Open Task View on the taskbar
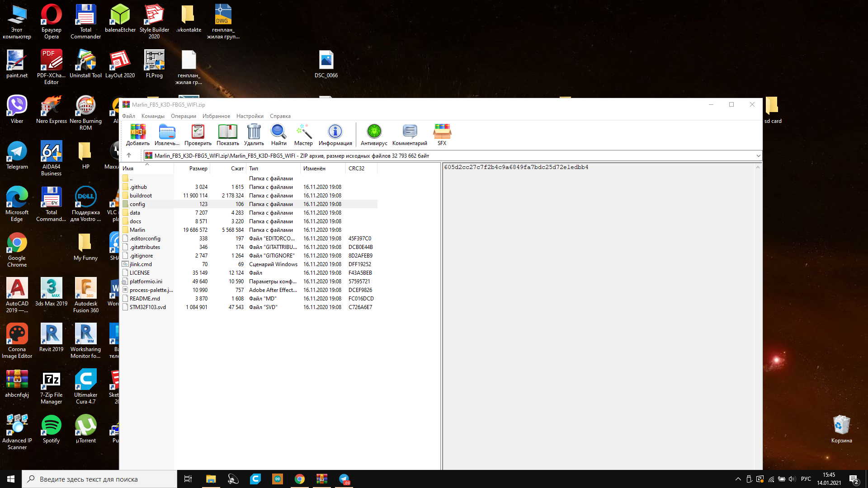This screenshot has height=488, width=868. [188, 479]
